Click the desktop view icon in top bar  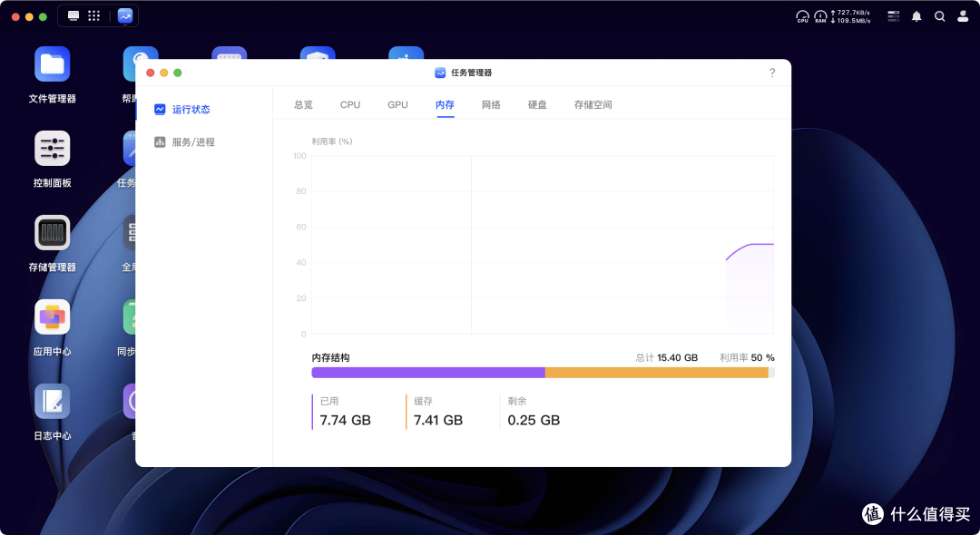coord(73,15)
